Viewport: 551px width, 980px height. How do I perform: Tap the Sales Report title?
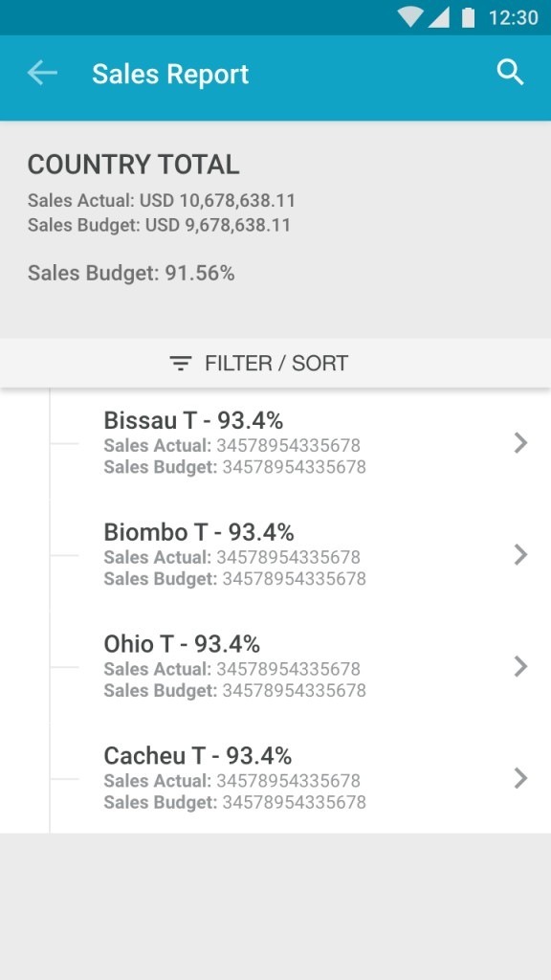click(x=169, y=74)
